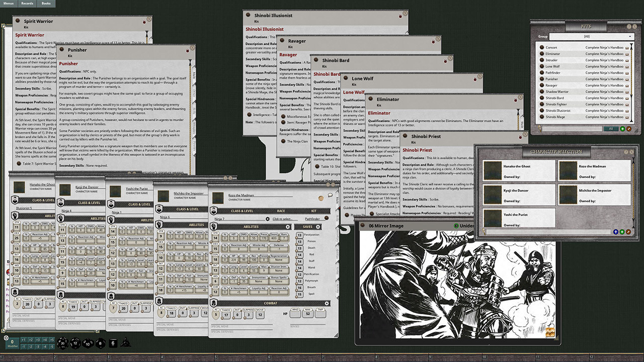Roll the d4 pyramid die
This screenshot has height=362, width=644.
click(126, 343)
